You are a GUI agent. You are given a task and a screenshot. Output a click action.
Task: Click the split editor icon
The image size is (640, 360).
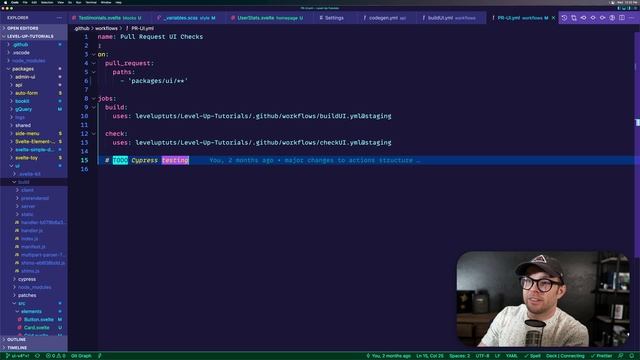622,18
